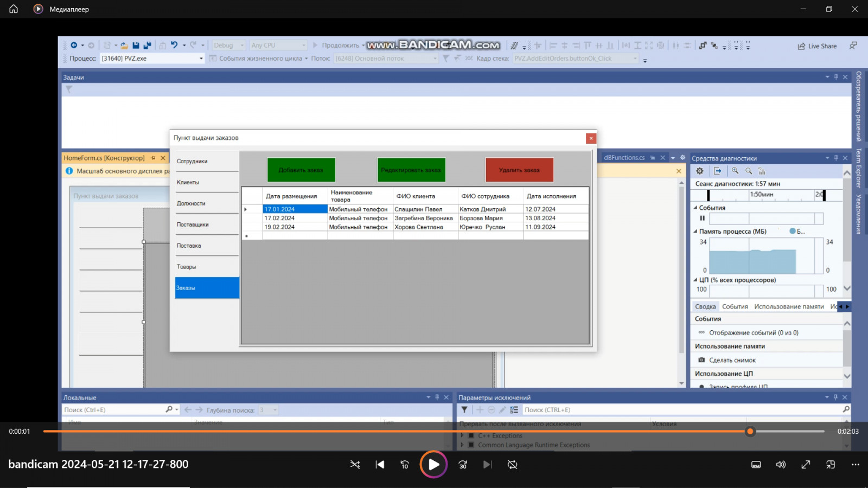Switch the video to fullscreen
The width and height of the screenshot is (868, 488).
coord(806,465)
